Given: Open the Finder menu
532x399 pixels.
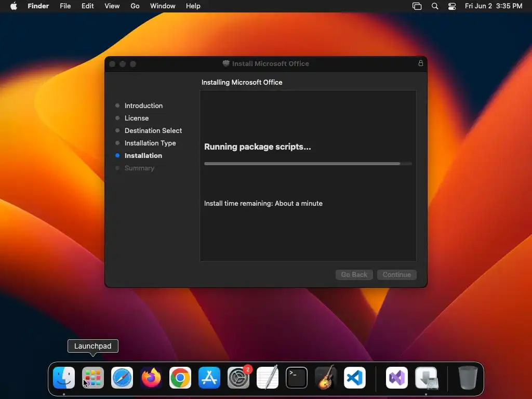Looking at the screenshot, I should pos(38,6).
